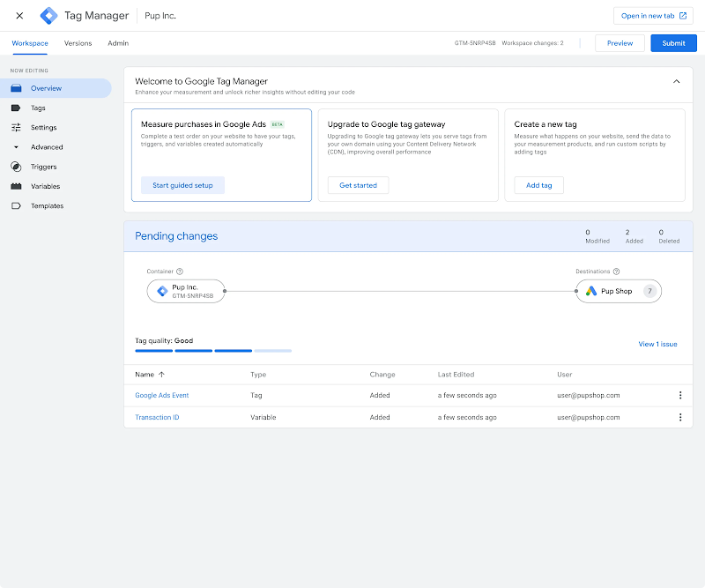Click the Tag quality progress bar
Image resolution: width=705 pixels, height=588 pixels.
coord(213,351)
